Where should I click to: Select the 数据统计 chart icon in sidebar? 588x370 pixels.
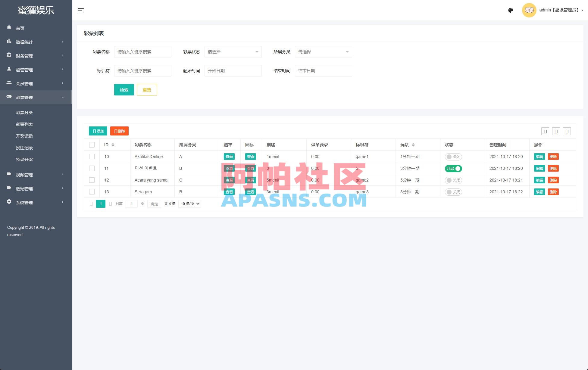pos(9,42)
